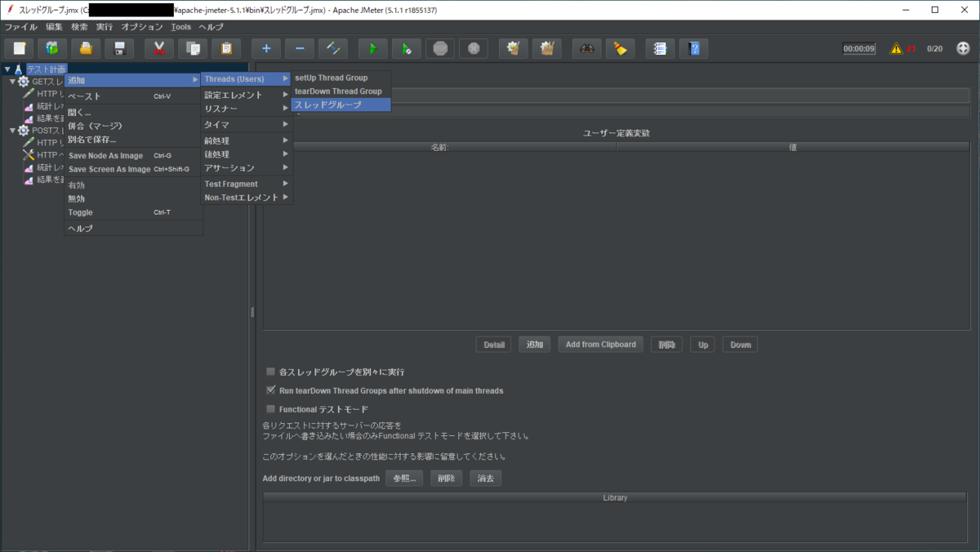Start the test with the green play icon
The image size is (980, 552).
pyautogui.click(x=372, y=48)
